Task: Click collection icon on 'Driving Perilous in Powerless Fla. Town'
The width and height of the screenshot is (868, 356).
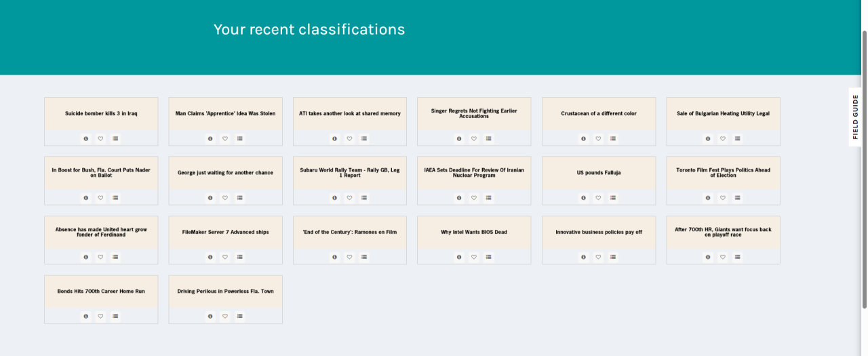Action: (x=240, y=316)
